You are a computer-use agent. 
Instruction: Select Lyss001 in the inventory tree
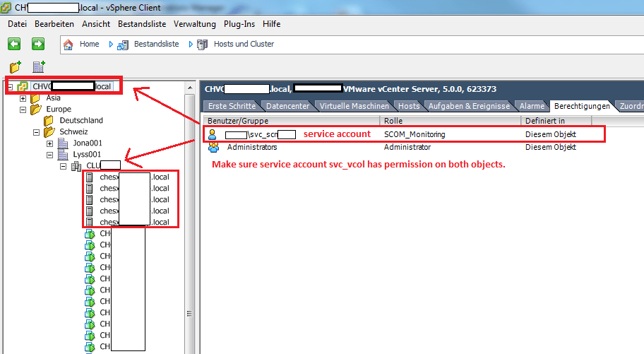click(x=87, y=154)
